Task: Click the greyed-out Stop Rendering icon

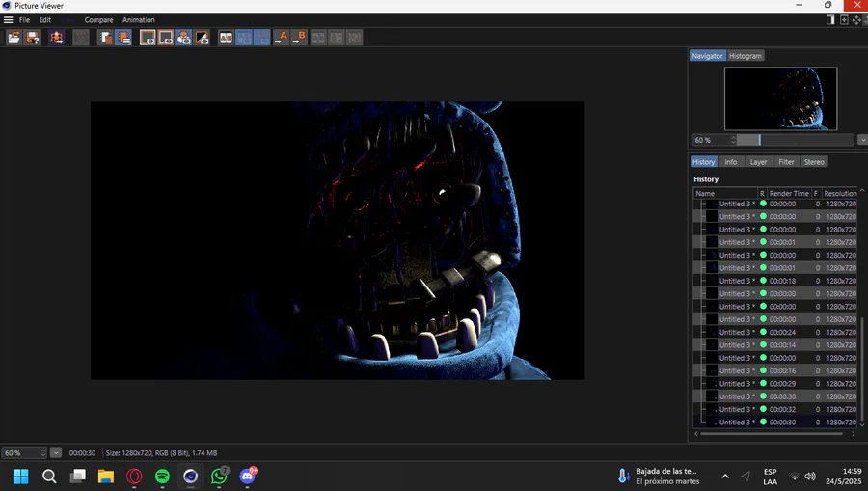Action: (81, 38)
